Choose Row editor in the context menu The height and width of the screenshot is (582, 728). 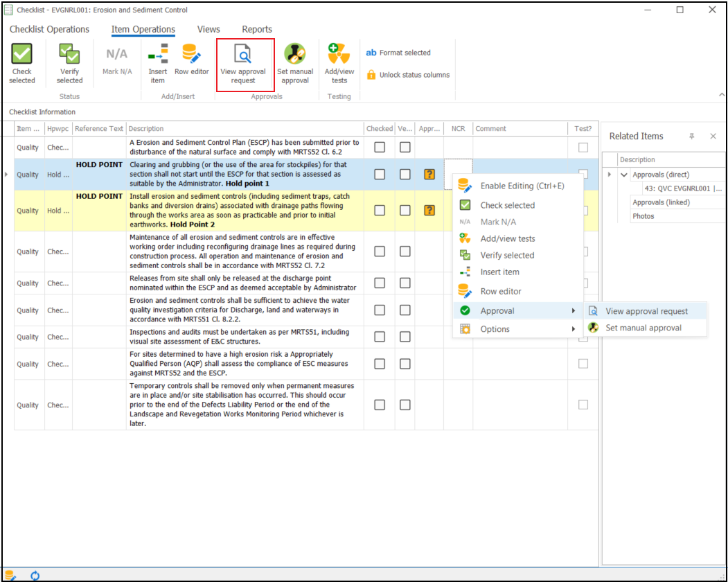[x=517, y=291]
